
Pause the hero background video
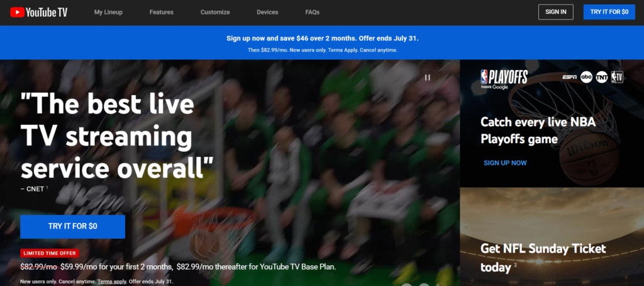click(x=428, y=77)
